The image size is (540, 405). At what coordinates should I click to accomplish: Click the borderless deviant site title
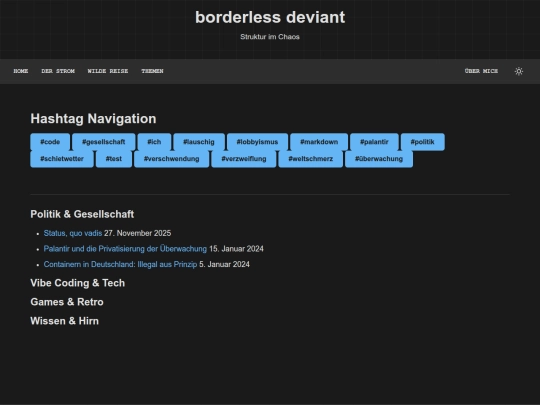(270, 17)
